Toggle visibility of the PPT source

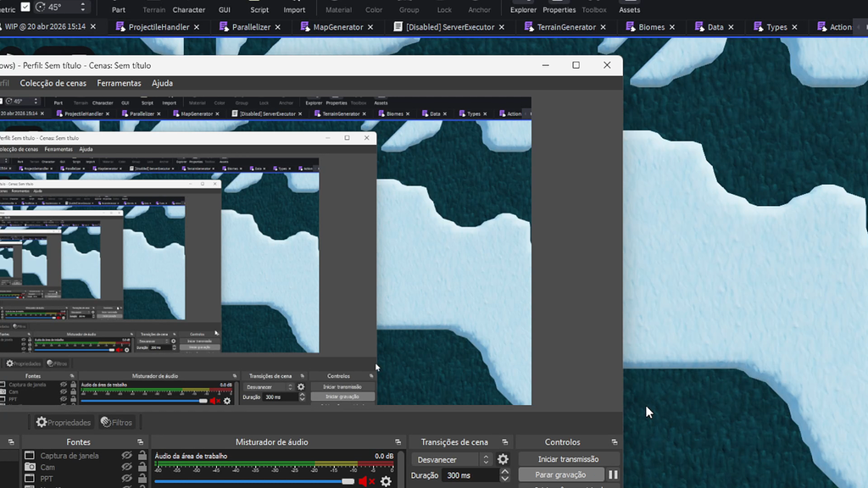[x=127, y=479]
